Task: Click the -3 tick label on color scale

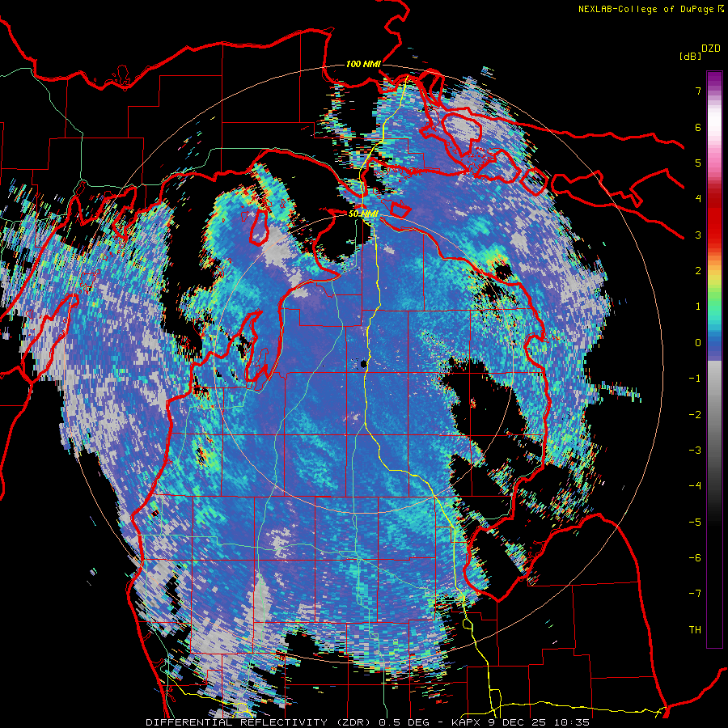Action: tap(695, 451)
